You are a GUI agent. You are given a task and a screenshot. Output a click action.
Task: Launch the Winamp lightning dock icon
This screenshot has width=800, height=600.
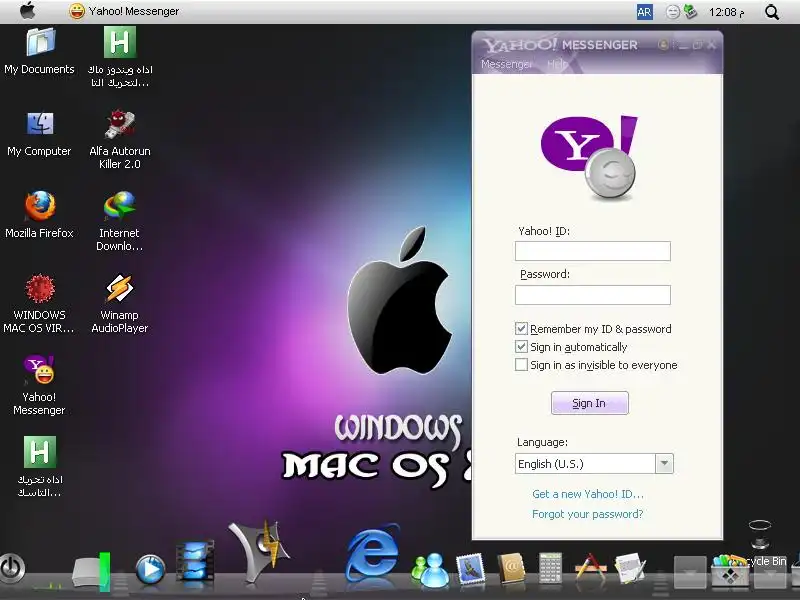[x=259, y=551]
